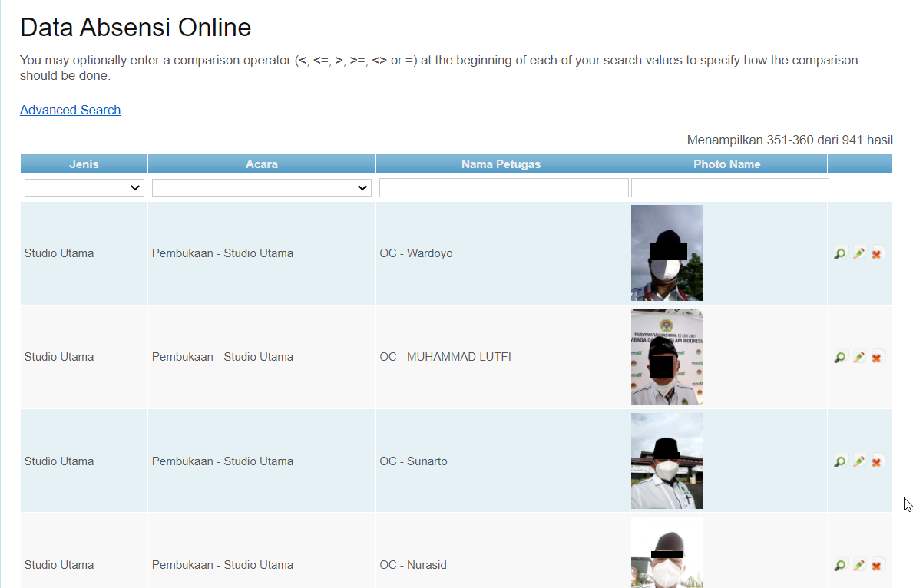This screenshot has height=588, width=913.
Task: Open the Jenis filter dropdown
Action: pyautogui.click(x=84, y=187)
